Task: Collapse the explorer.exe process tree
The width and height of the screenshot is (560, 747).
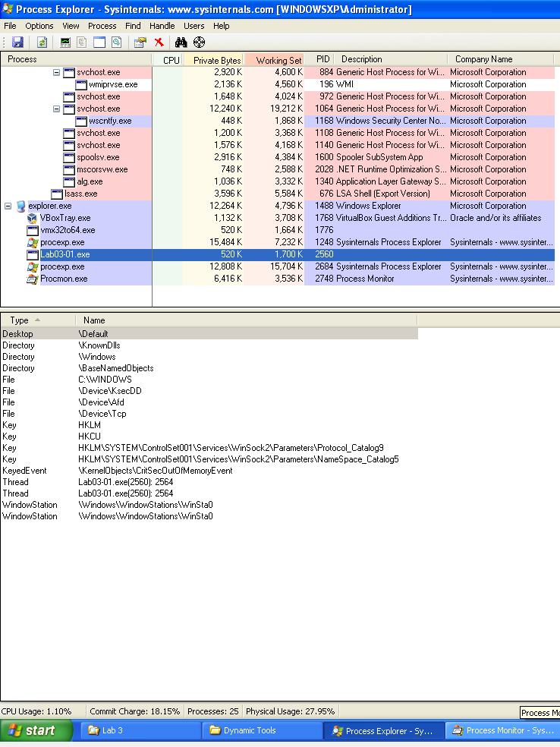Action: coord(8,206)
